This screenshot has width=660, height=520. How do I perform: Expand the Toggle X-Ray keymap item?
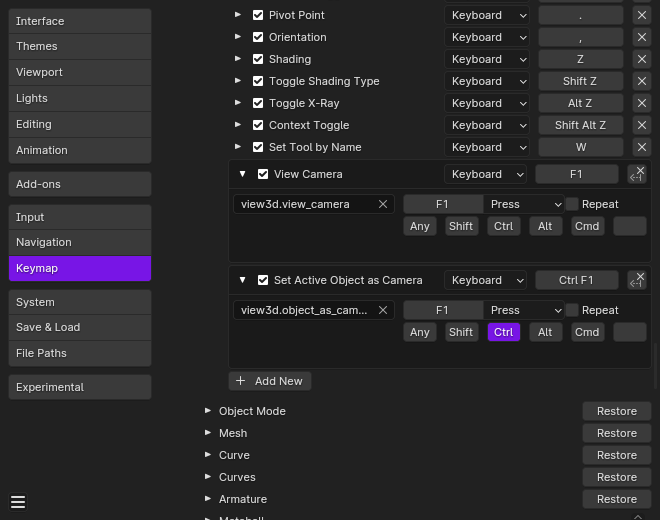238,102
